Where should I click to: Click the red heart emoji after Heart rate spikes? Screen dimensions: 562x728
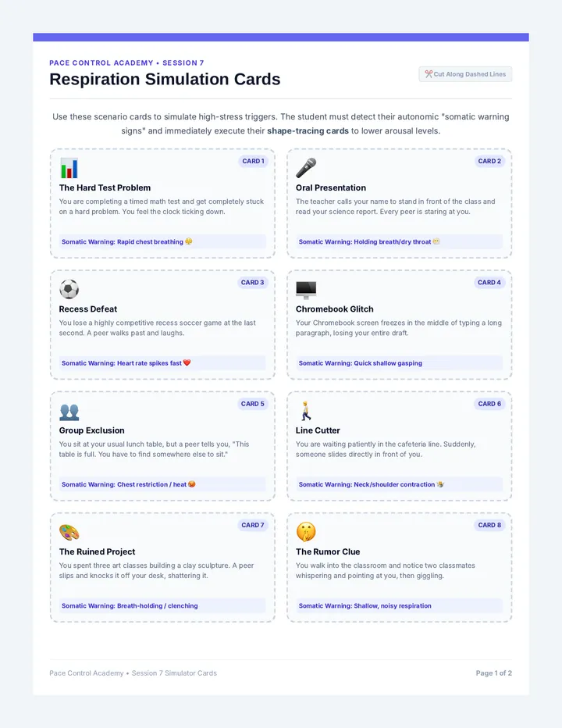[187, 363]
